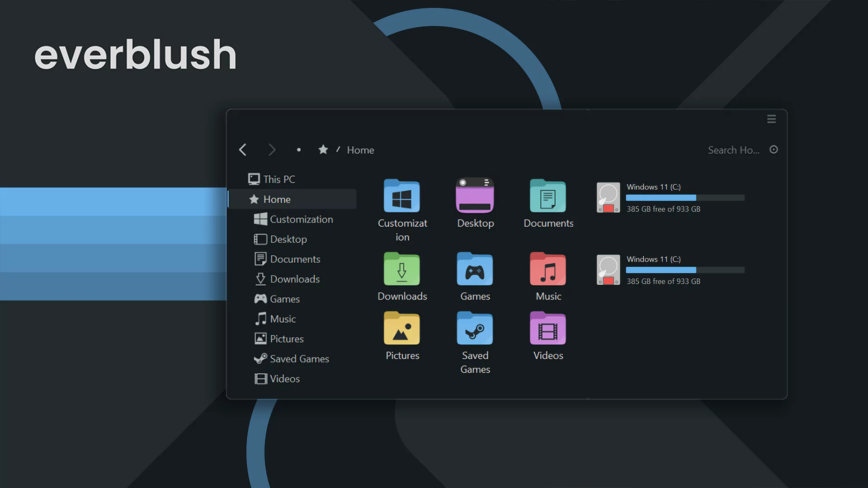Click the search circle icon
The width and height of the screenshot is (868, 488).
click(774, 150)
